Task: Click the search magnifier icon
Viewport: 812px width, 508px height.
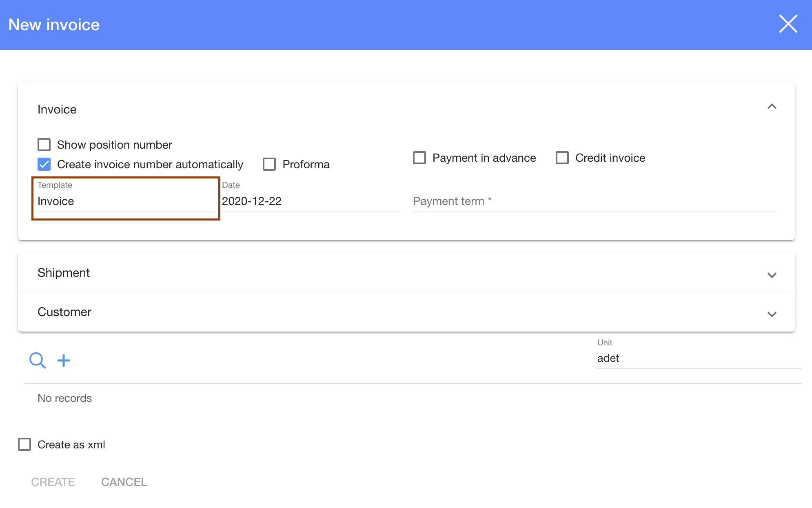Action: coord(37,360)
